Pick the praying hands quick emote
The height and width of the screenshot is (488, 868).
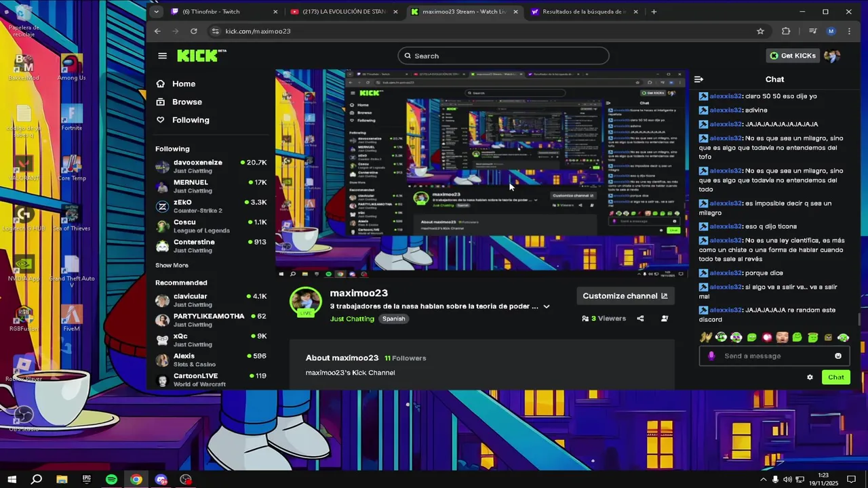(x=706, y=337)
